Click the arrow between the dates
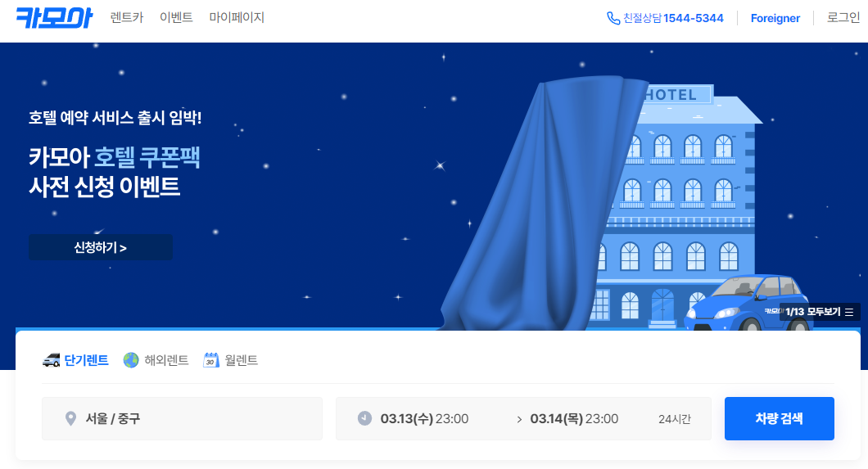The width and height of the screenshot is (868, 469). pyautogui.click(x=519, y=419)
